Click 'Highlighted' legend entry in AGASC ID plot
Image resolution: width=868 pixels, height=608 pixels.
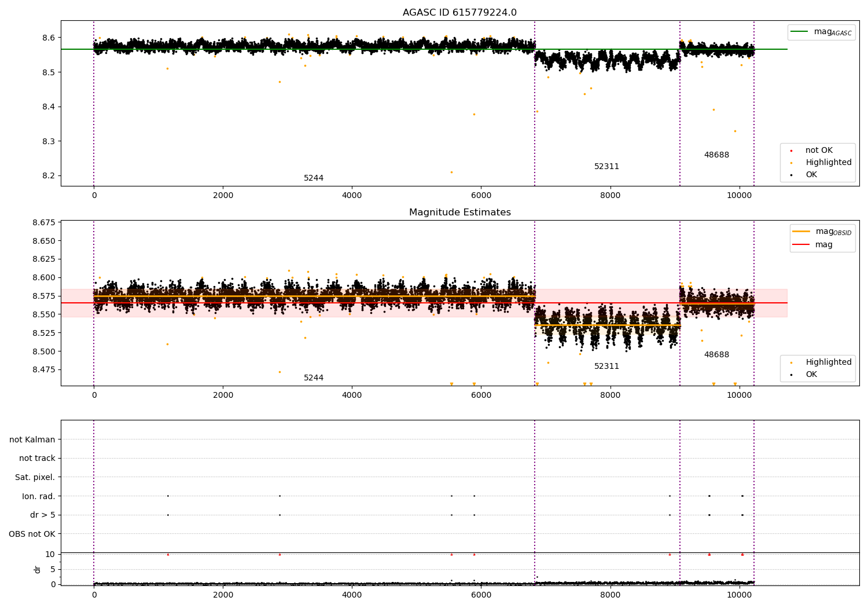(x=829, y=163)
